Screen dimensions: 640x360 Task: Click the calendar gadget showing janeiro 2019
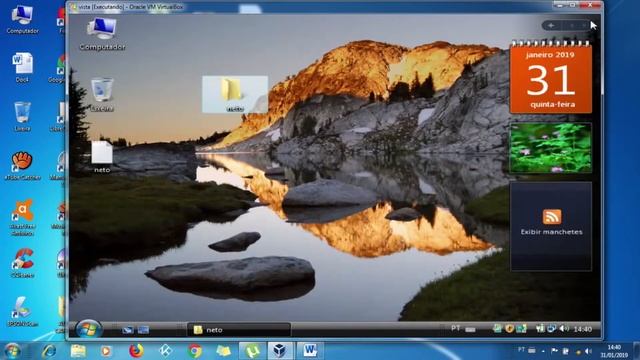click(x=551, y=78)
